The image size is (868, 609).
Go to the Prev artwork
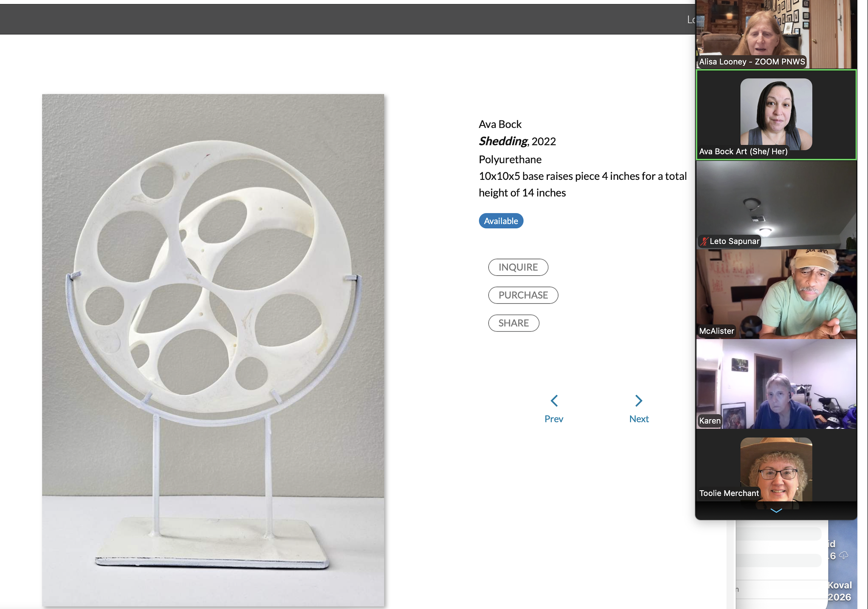(554, 409)
